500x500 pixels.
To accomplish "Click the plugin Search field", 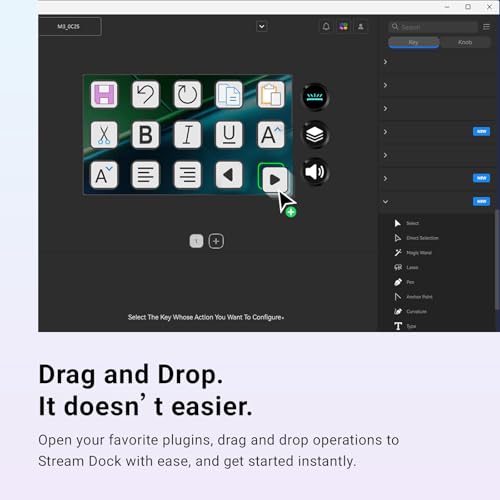I will pyautogui.click(x=433, y=27).
